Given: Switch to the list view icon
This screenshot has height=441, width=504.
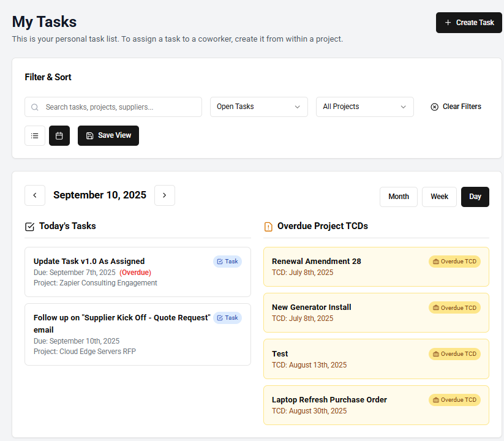Looking at the screenshot, I should point(35,135).
